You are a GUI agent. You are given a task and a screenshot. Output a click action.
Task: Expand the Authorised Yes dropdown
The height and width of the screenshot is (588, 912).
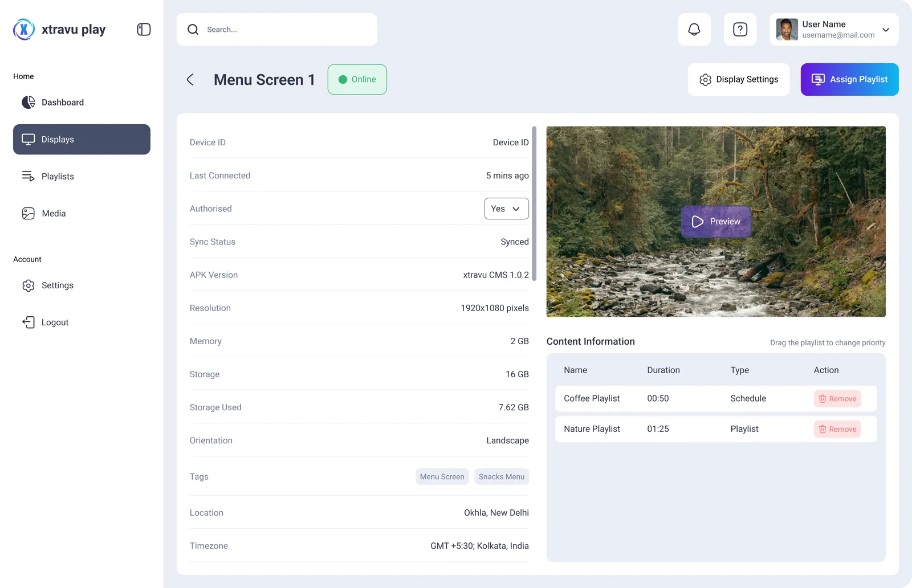point(506,209)
